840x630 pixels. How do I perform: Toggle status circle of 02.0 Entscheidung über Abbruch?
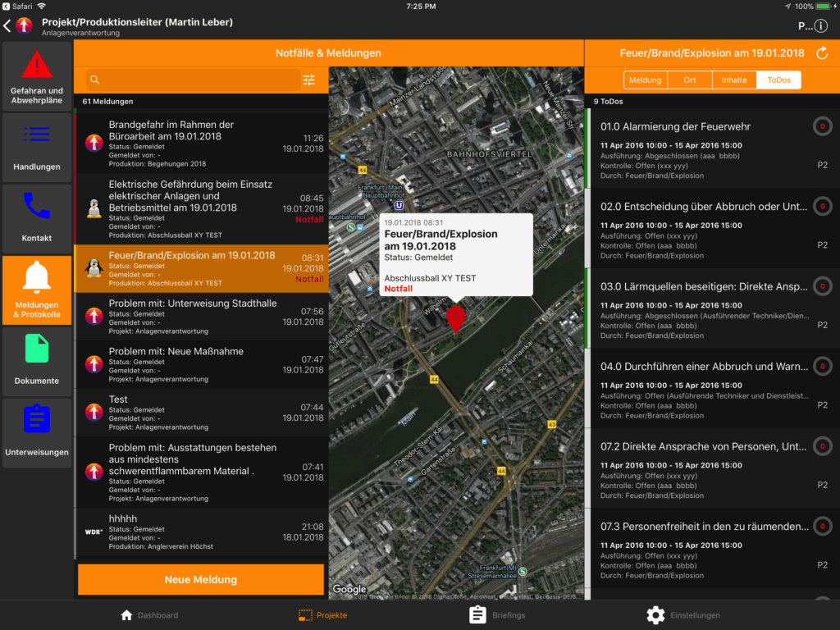coord(822,206)
